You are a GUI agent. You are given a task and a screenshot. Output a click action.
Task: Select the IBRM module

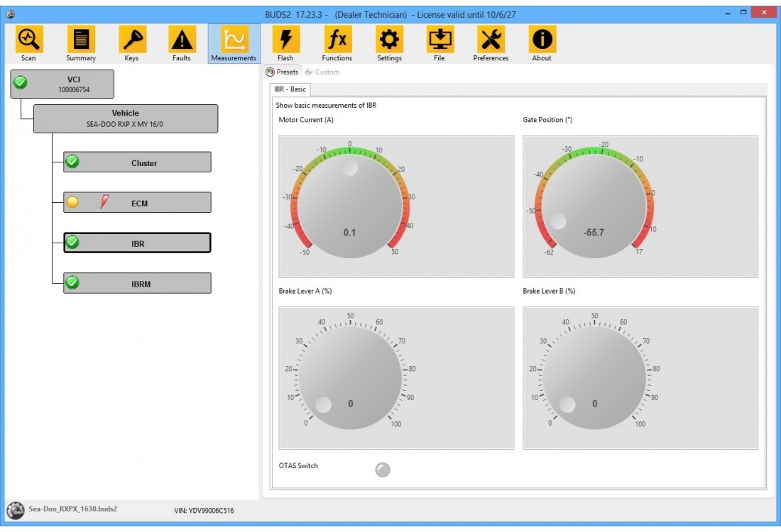tap(138, 284)
